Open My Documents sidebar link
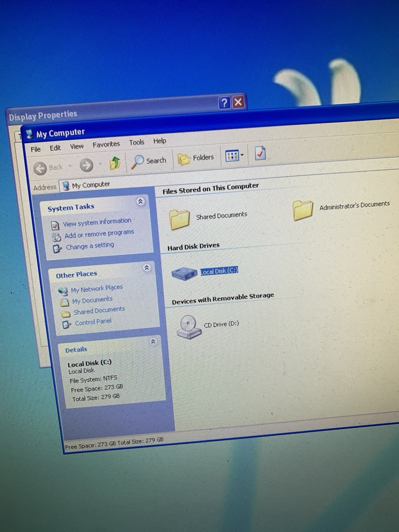Viewport: 399px width, 532px height. (x=92, y=300)
